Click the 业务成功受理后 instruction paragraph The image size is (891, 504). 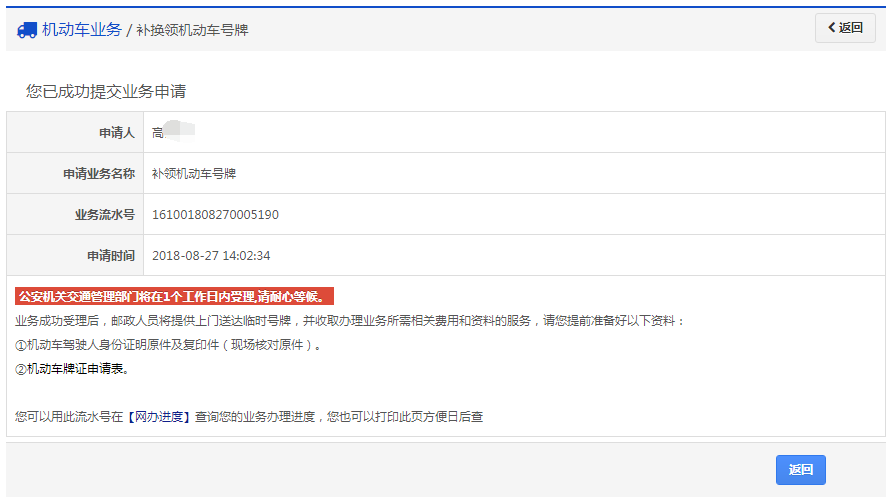click(x=350, y=321)
